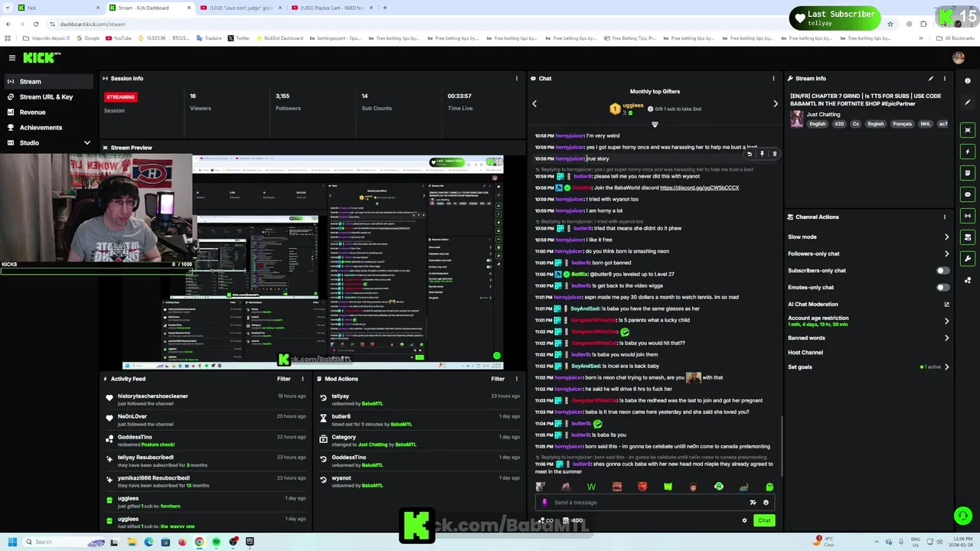Click the lightning bolt icon in right sidebar
980x551 pixels.
pos(968,152)
